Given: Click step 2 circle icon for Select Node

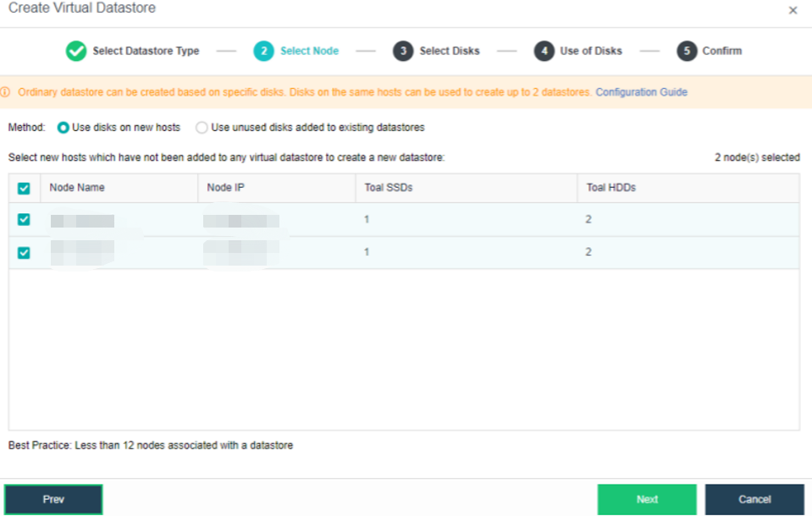Looking at the screenshot, I should 264,51.
